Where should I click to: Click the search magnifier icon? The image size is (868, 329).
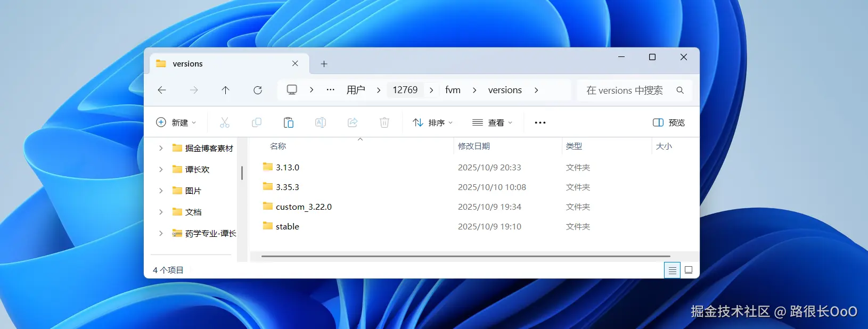680,90
